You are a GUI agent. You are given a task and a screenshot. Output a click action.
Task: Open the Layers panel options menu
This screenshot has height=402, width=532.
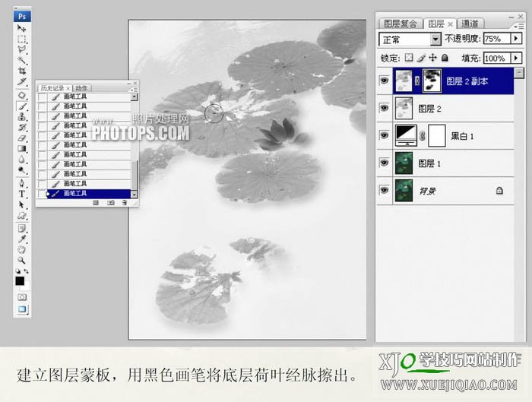click(518, 25)
